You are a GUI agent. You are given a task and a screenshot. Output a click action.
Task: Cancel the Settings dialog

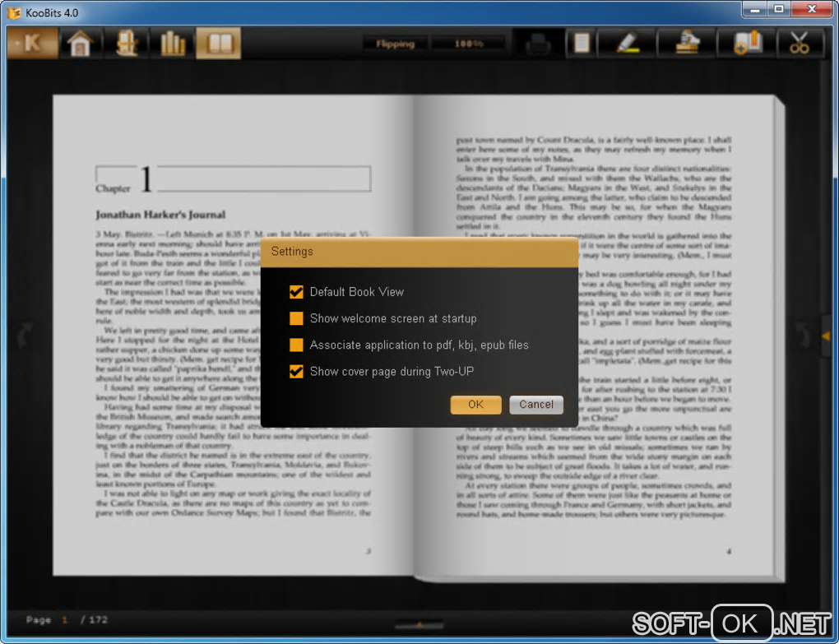[536, 405]
